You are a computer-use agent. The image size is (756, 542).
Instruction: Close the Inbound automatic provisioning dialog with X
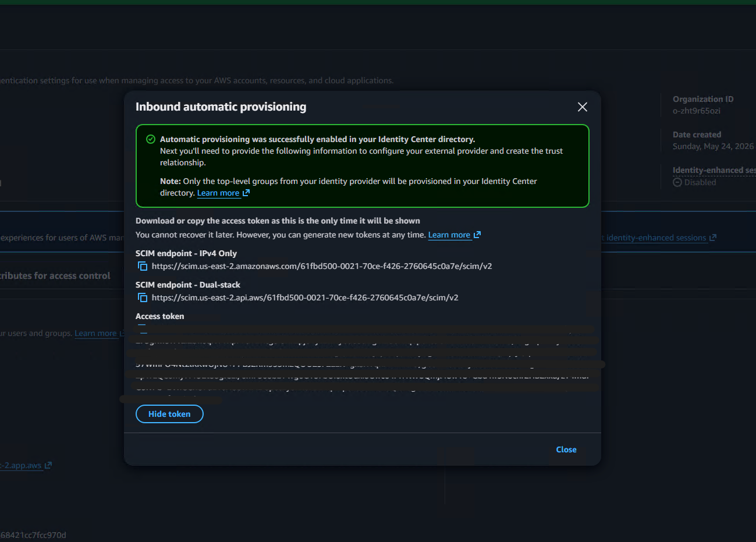tap(582, 107)
